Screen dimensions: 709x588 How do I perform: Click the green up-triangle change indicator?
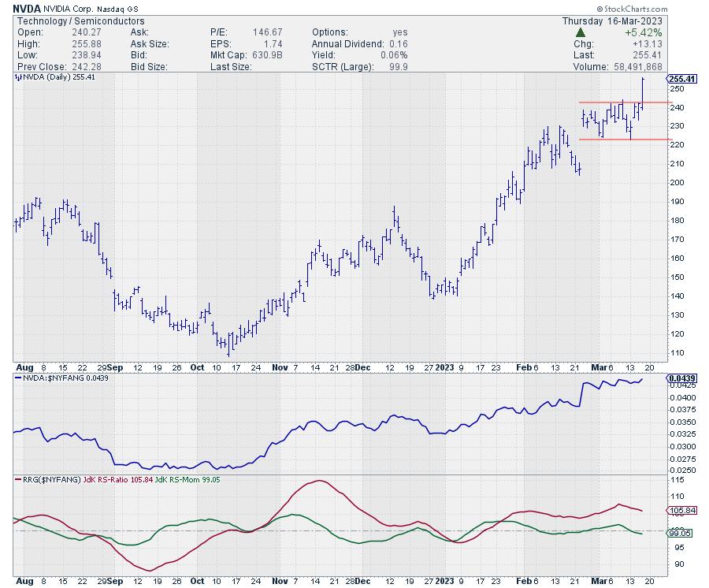click(580, 32)
